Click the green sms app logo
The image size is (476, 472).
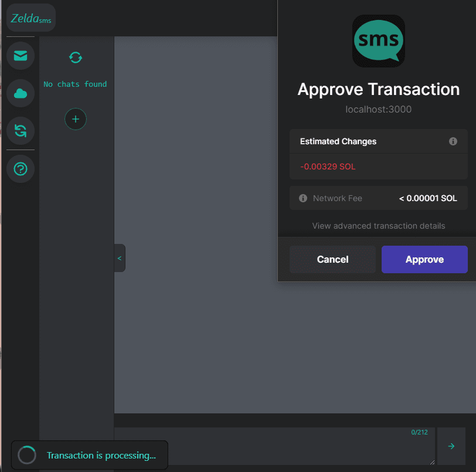click(378, 41)
